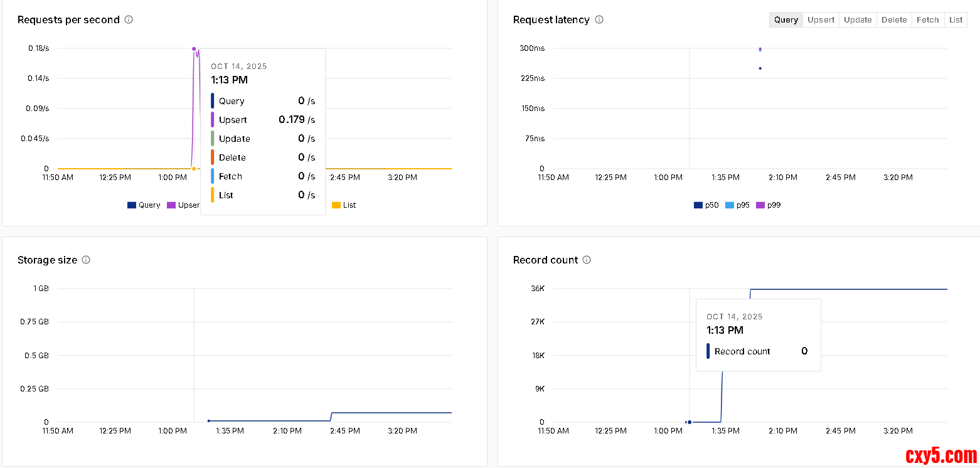Click the dark blue p50 latency data point

(x=760, y=68)
